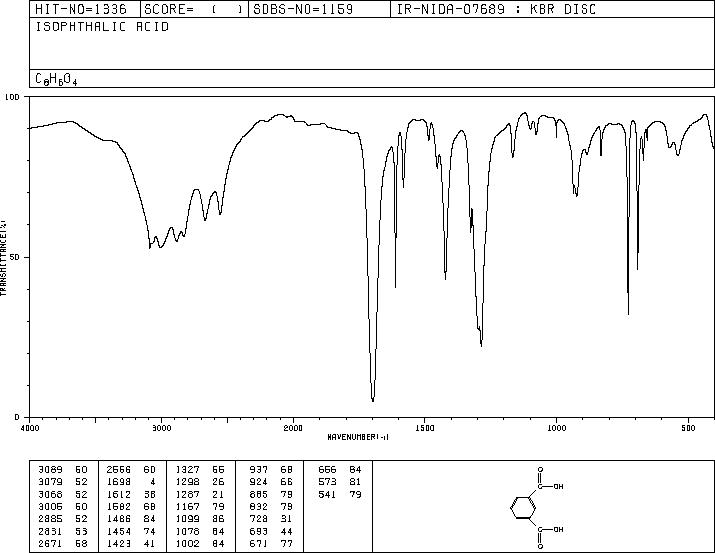Click the strongest peak minimum near 1698
The width and height of the screenshot is (715, 553).
pos(373,400)
